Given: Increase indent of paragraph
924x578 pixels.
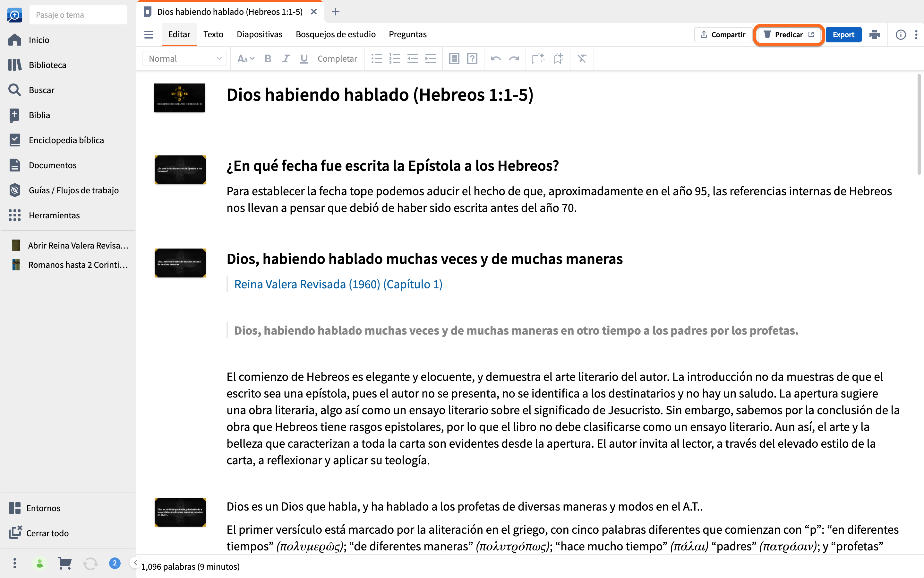Looking at the screenshot, I should [430, 58].
